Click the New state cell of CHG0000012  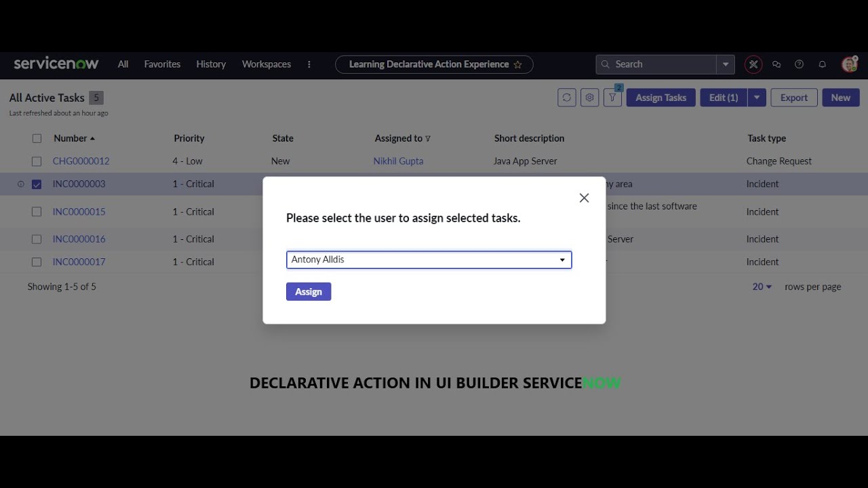[280, 161]
